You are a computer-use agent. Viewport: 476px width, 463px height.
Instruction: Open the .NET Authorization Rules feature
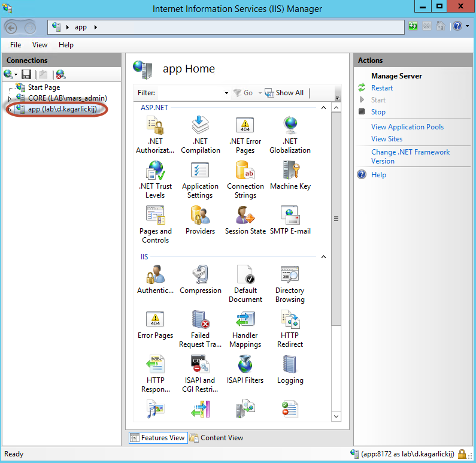[x=155, y=134]
